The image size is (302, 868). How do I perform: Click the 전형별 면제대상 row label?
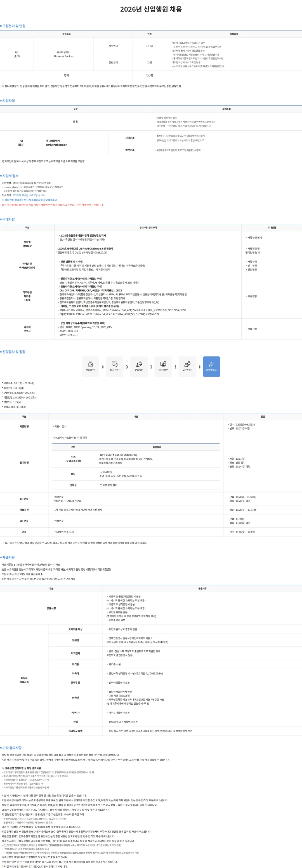(27, 244)
